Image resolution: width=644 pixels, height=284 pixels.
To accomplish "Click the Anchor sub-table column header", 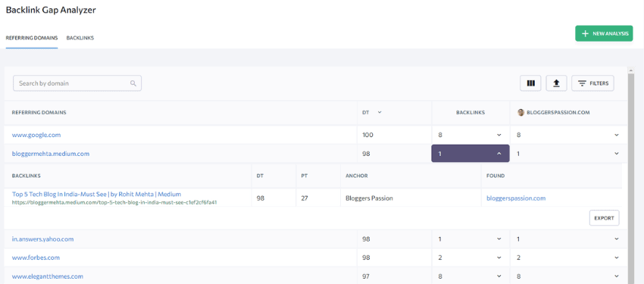I will pyautogui.click(x=357, y=176).
